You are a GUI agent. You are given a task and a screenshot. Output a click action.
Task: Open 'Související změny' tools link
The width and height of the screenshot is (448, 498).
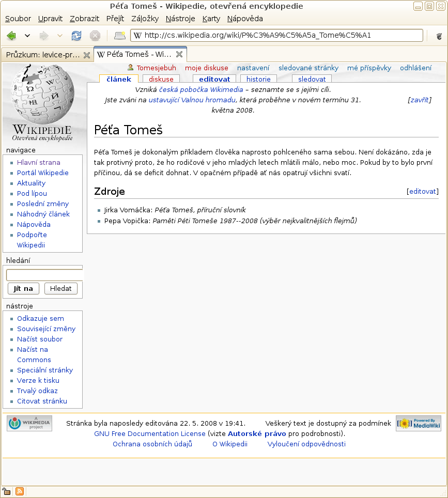[x=46, y=329]
